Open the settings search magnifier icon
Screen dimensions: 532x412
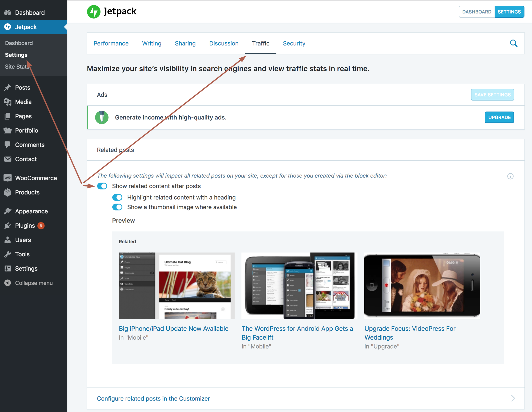[513, 43]
